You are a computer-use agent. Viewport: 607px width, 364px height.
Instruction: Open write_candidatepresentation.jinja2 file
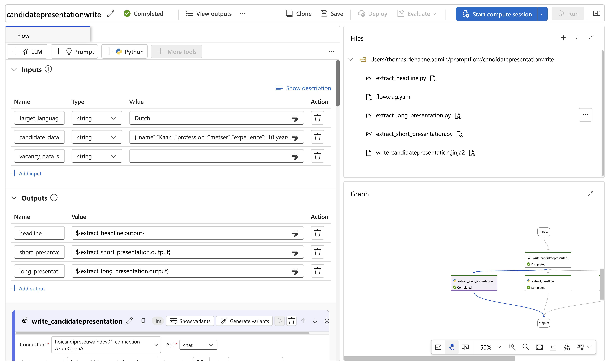click(x=420, y=153)
